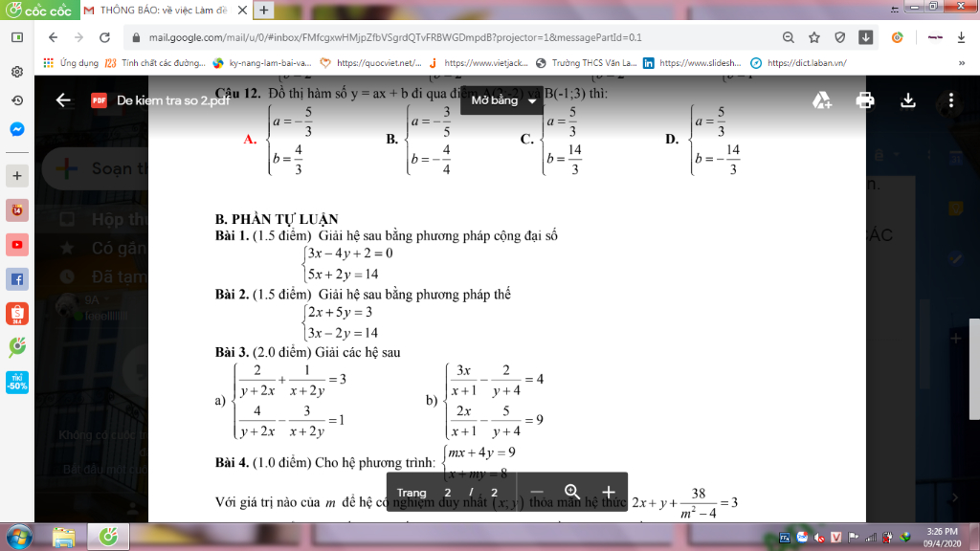980x551 pixels.
Task: Open browser downloads arrow at far right
Action: click(961, 37)
